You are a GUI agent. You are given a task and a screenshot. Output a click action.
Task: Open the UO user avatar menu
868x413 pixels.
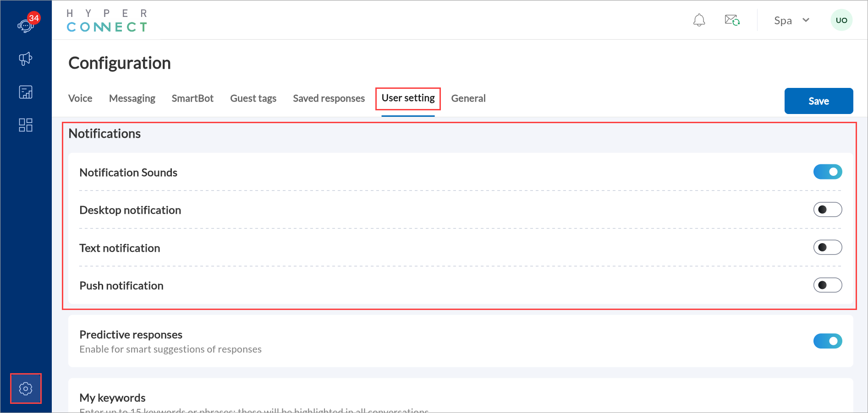(x=841, y=20)
